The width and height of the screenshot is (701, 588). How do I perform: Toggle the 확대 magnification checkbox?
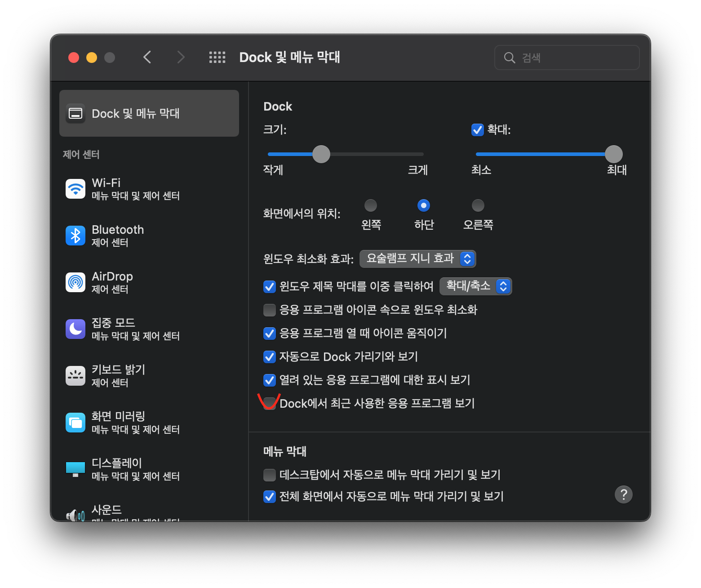pyautogui.click(x=478, y=130)
